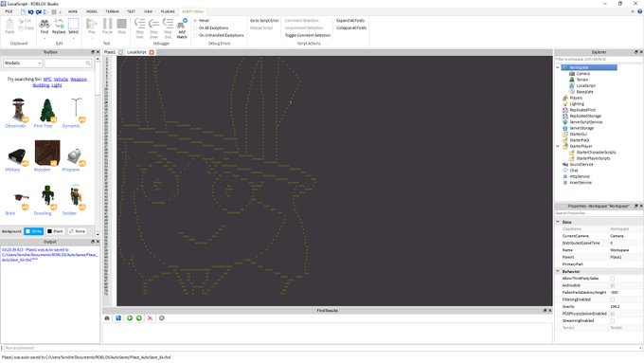Click Go to Script Error

[264, 21]
